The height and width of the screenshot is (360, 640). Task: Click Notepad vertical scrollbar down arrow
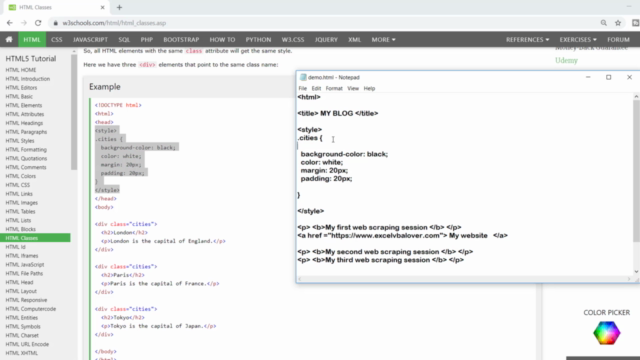click(636, 271)
